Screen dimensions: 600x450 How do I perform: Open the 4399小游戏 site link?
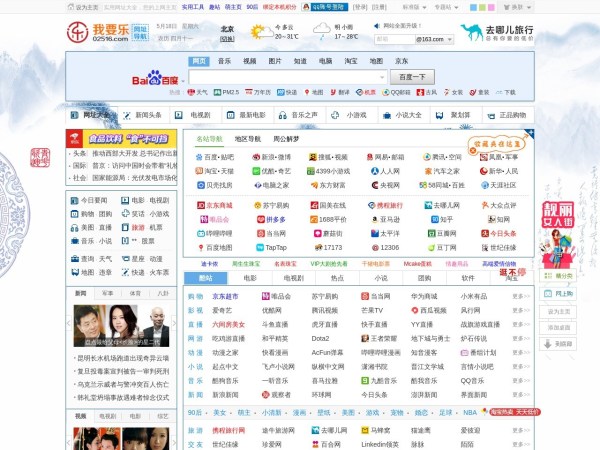(328, 171)
